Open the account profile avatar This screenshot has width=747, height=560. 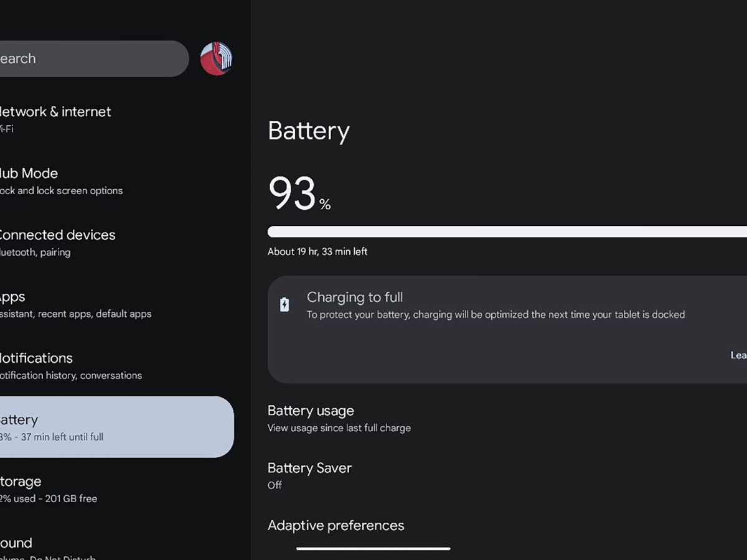coord(216,59)
